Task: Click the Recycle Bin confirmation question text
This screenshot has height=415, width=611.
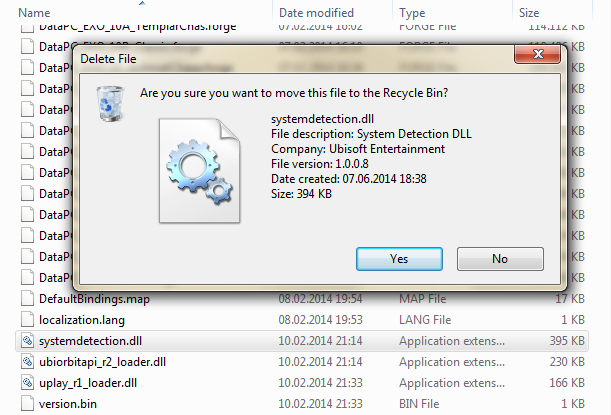Action: 294,93
